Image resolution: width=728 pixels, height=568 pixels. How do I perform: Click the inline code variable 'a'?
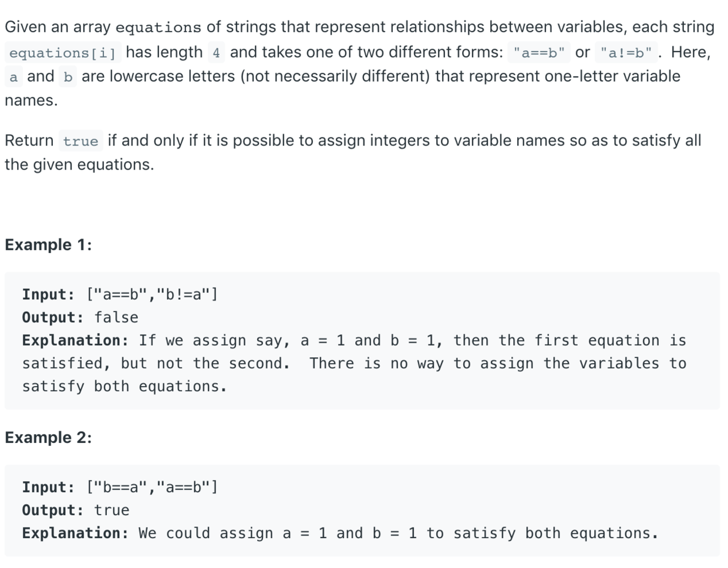point(14,77)
